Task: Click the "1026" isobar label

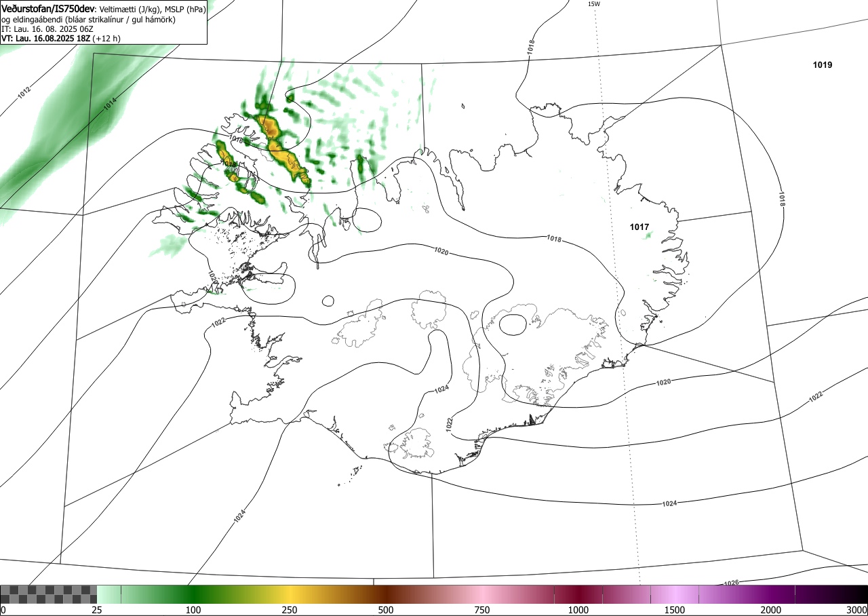Action: click(731, 583)
